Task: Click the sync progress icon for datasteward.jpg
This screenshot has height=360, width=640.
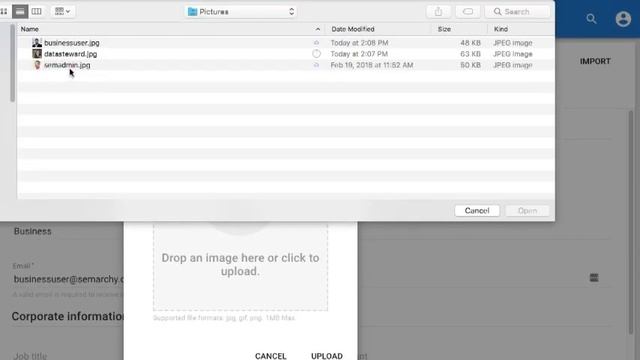Action: point(316,54)
